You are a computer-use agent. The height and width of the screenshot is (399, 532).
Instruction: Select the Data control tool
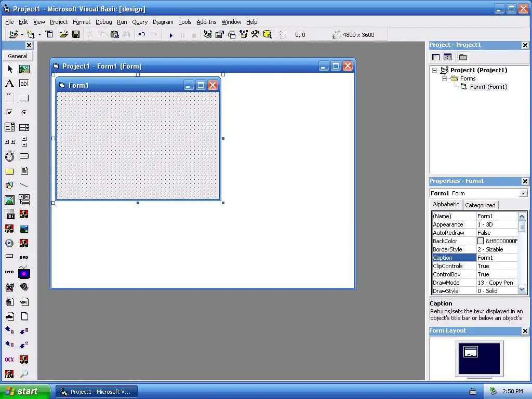click(x=24, y=200)
